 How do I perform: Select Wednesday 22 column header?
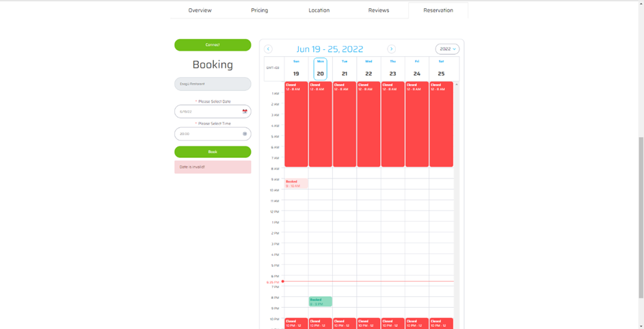coord(368,68)
